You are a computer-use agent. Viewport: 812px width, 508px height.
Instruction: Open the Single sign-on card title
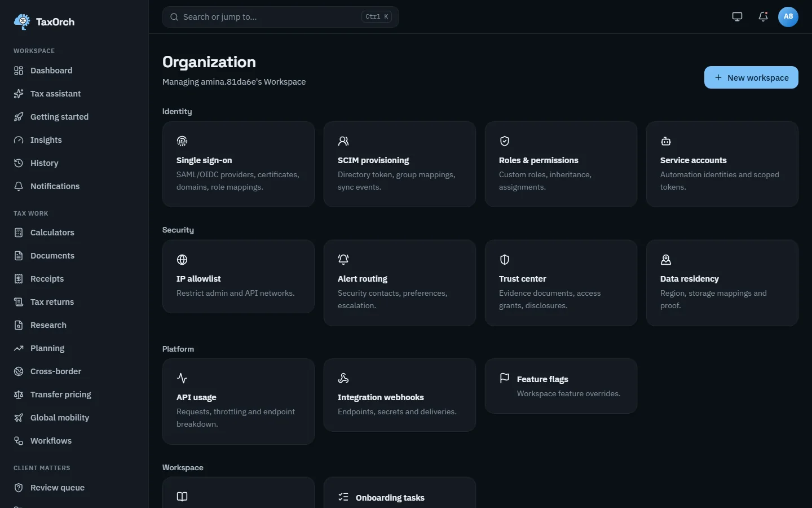tap(204, 160)
